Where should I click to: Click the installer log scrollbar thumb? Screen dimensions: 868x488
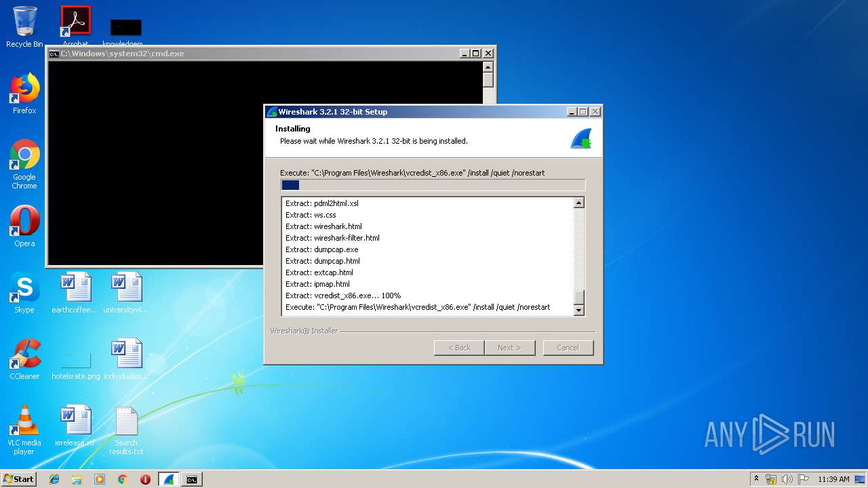[578, 298]
